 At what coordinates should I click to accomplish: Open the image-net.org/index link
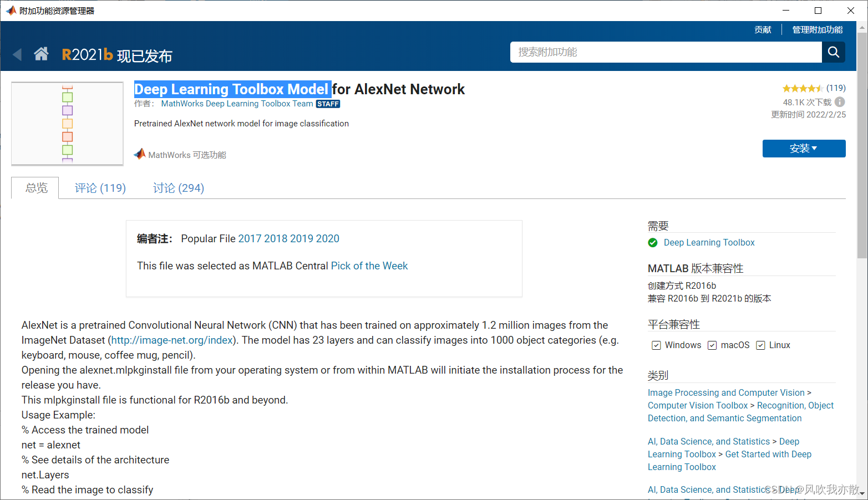172,340
